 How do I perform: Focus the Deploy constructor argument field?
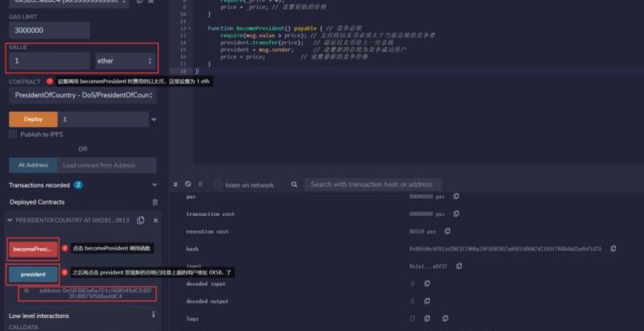click(103, 119)
